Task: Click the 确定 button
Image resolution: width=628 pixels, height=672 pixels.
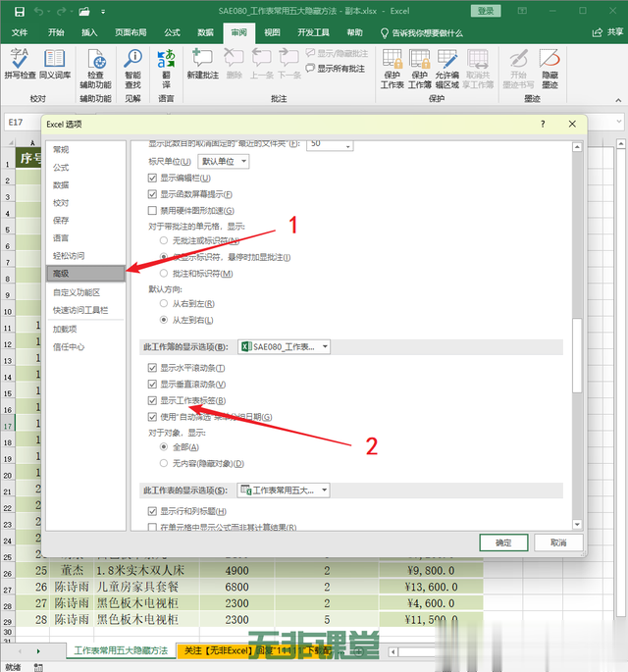Action: pyautogui.click(x=503, y=543)
